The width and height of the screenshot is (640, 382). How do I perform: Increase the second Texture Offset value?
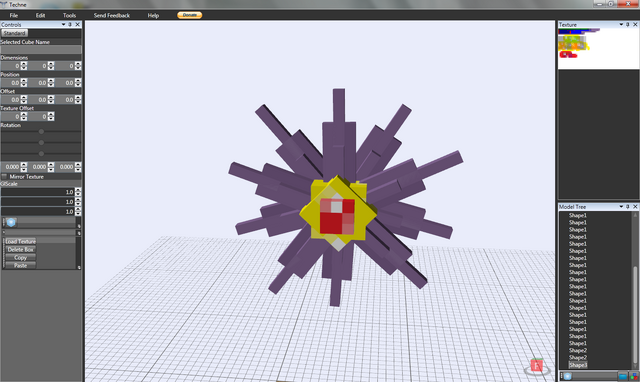point(51,114)
